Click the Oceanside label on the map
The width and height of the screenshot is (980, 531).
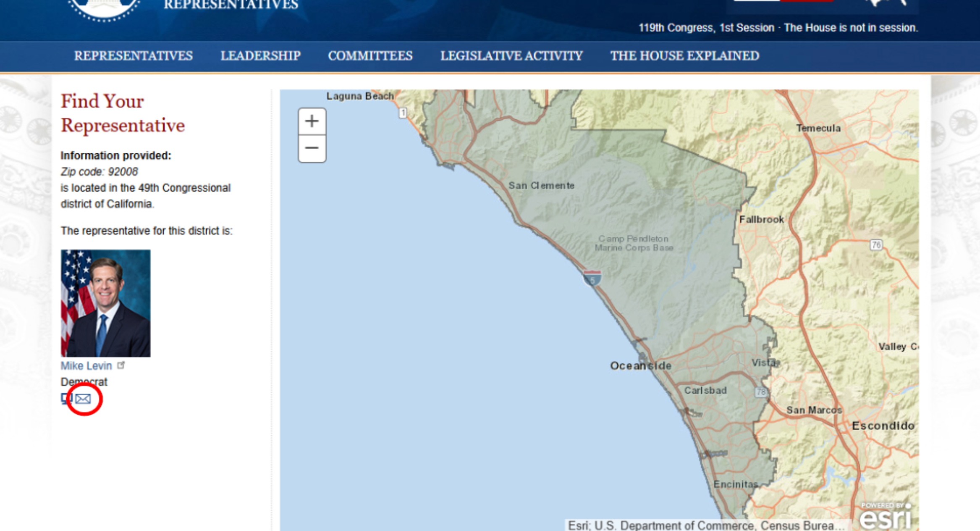(x=640, y=366)
